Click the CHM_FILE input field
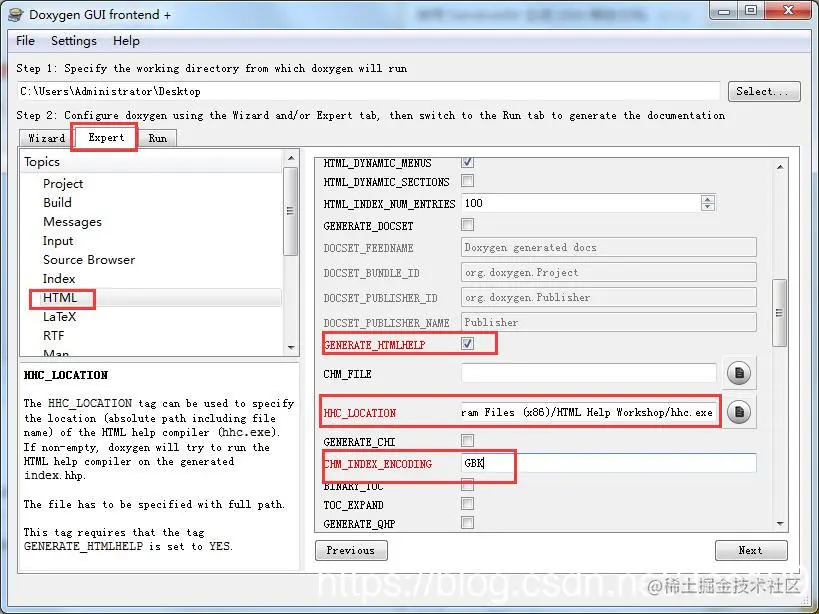This screenshot has width=819, height=614. point(589,373)
